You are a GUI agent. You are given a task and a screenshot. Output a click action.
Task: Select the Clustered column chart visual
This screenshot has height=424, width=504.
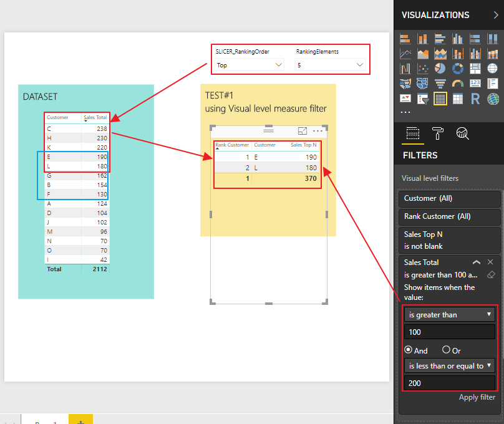[458, 39]
